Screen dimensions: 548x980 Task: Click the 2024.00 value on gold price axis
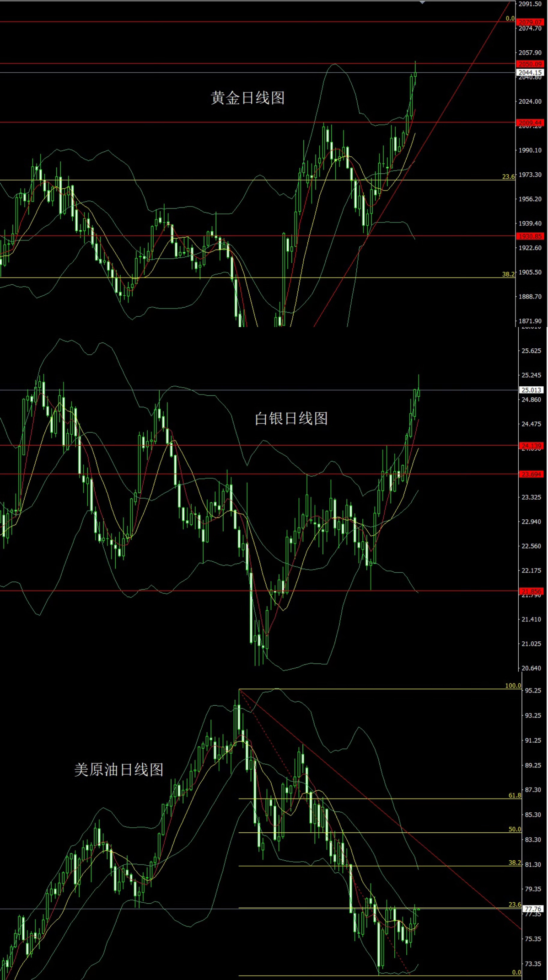530,101
